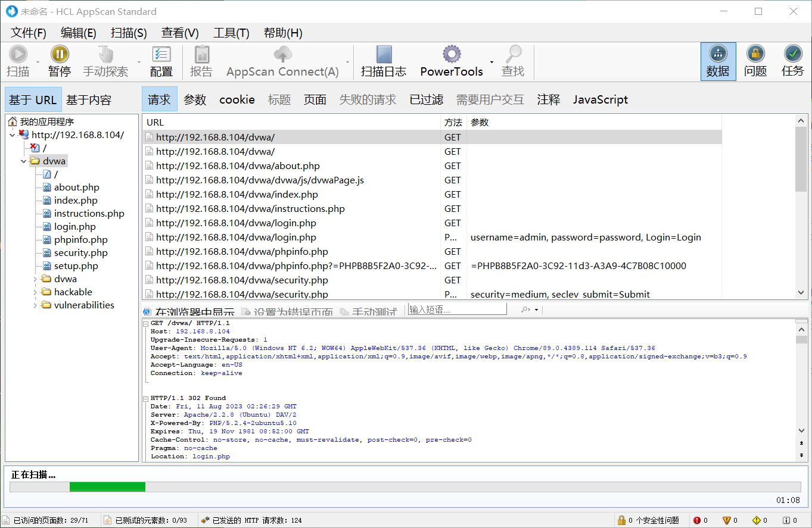Collapse the top-level dvwa folder node
The width and height of the screenshot is (812, 528).
[24, 161]
